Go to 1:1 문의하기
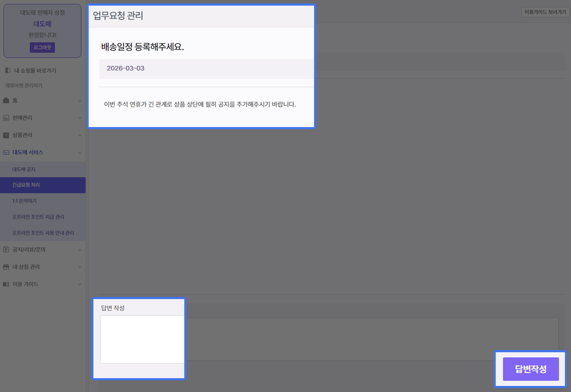The width and height of the screenshot is (571, 392). pyautogui.click(x=24, y=201)
